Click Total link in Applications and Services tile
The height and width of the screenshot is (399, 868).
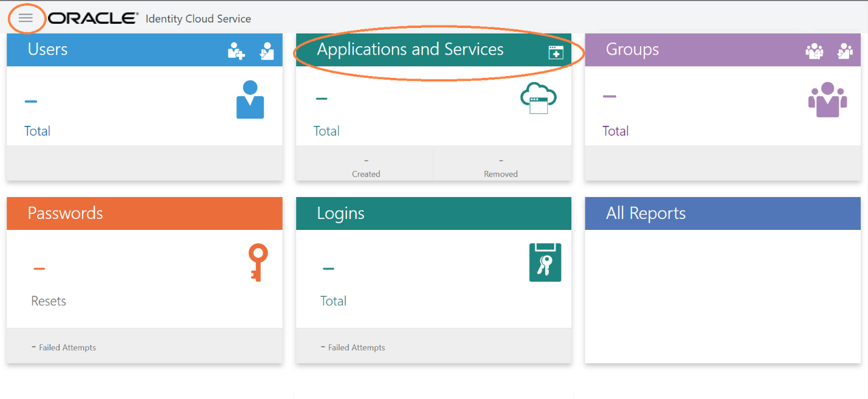point(326,131)
